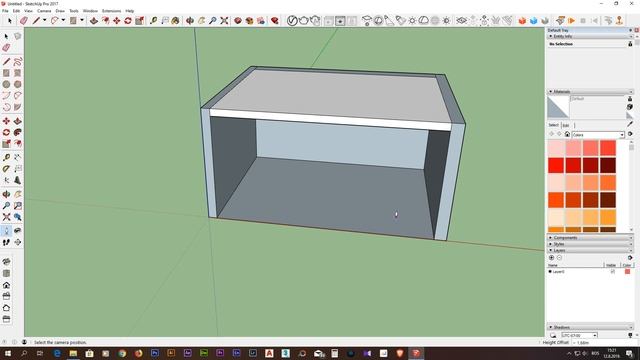Choose the Scale tool in left toolbar
The height and width of the screenshot is (360, 640).
[6, 144]
